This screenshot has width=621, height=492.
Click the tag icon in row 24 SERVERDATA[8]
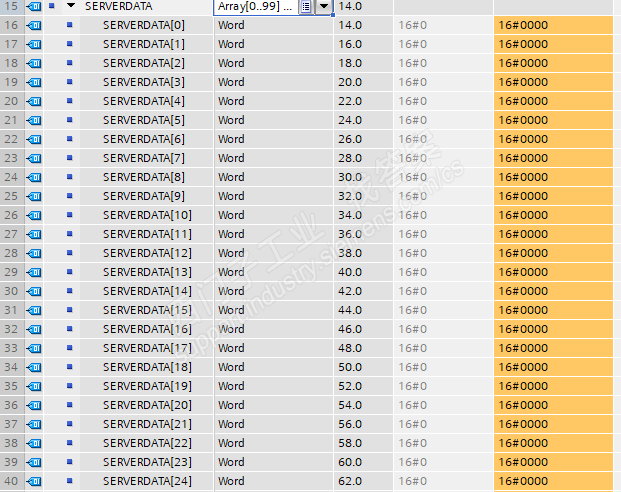pyautogui.click(x=34, y=177)
